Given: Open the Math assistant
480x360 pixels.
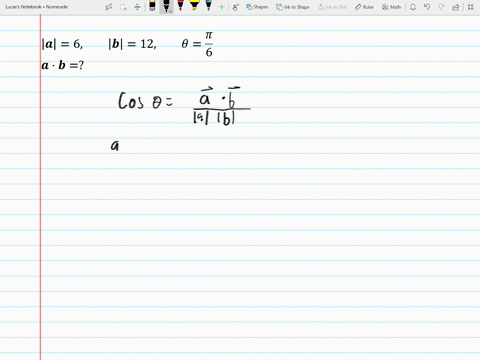Looking at the screenshot, I should (x=391, y=7).
